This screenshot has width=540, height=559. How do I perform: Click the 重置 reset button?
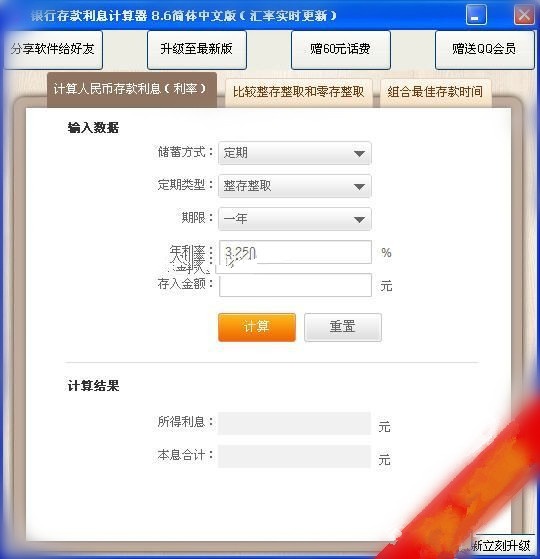tap(343, 327)
